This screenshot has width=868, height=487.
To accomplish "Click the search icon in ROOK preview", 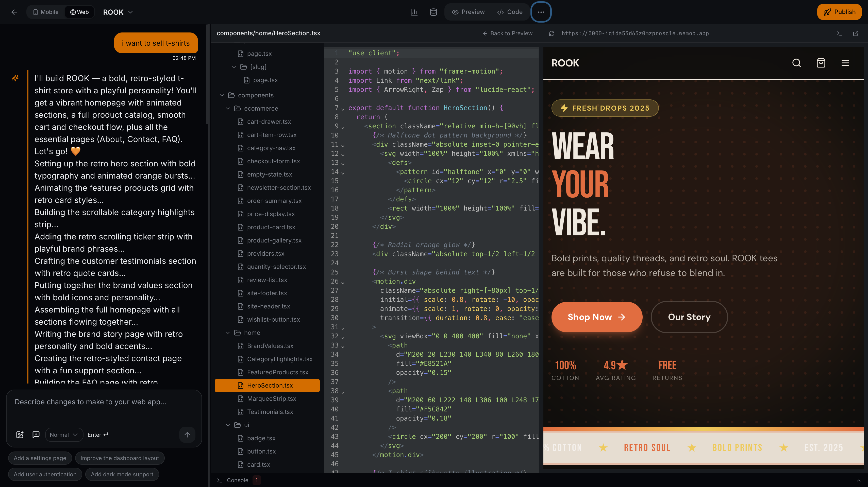I will tap(797, 63).
